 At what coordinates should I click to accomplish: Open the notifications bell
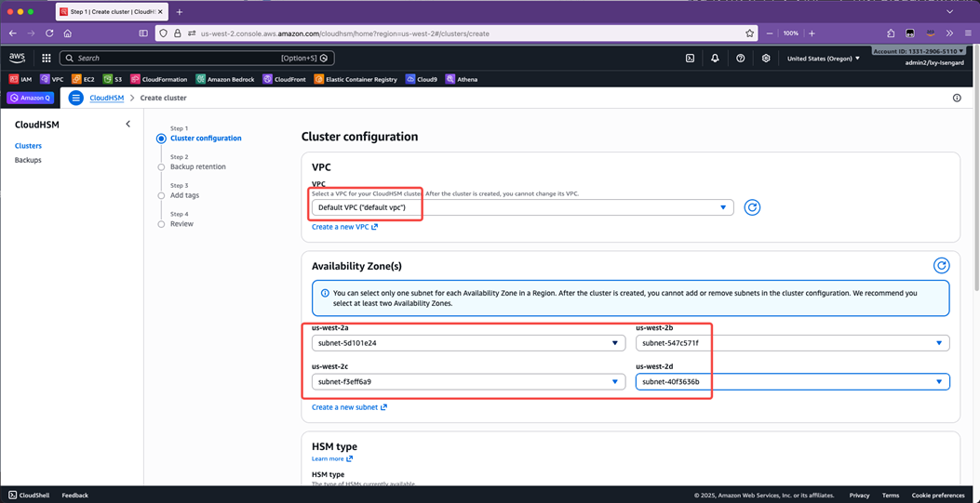[715, 58]
